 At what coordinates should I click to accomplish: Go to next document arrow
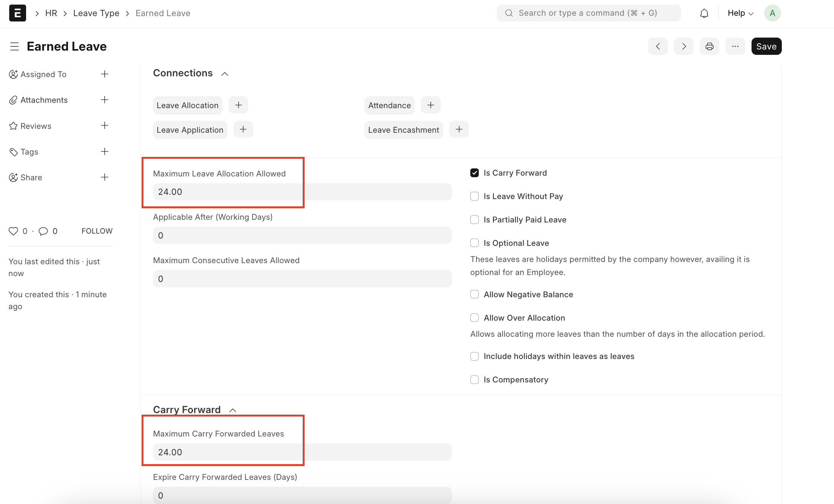(684, 46)
